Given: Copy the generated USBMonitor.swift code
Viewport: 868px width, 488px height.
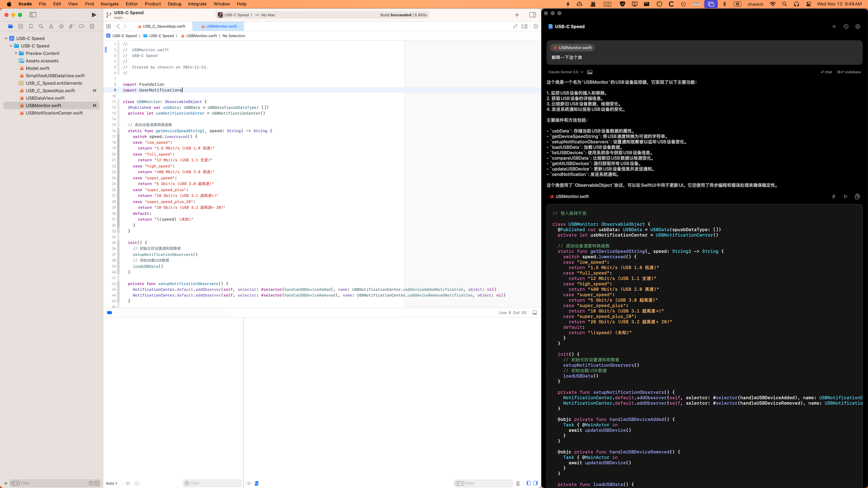Looking at the screenshot, I should coord(857,197).
